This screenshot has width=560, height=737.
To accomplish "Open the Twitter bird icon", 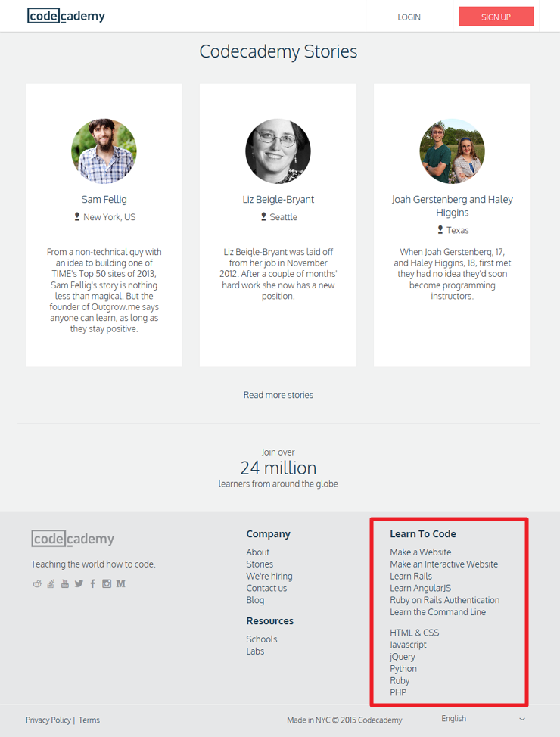I will tap(79, 583).
